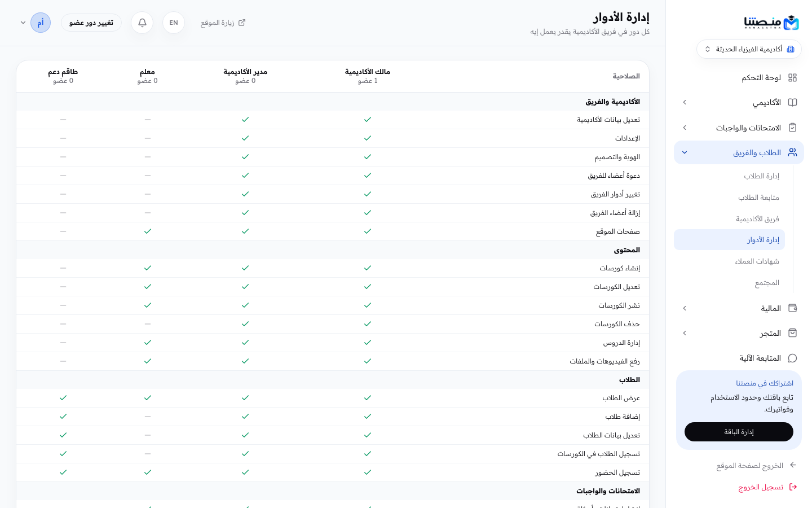This screenshot has width=812, height=508.
Task: Open متابعة الطلاب submenu item
Action: click(730, 198)
